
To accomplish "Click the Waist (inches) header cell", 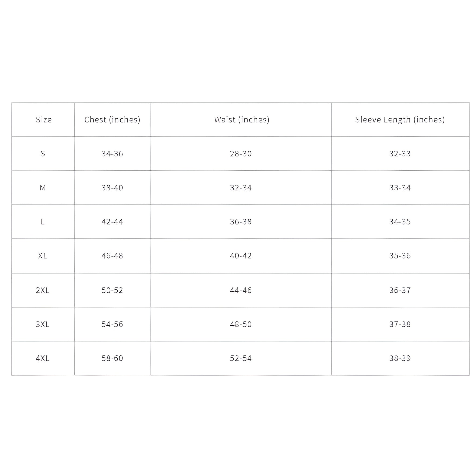I will click(241, 120).
